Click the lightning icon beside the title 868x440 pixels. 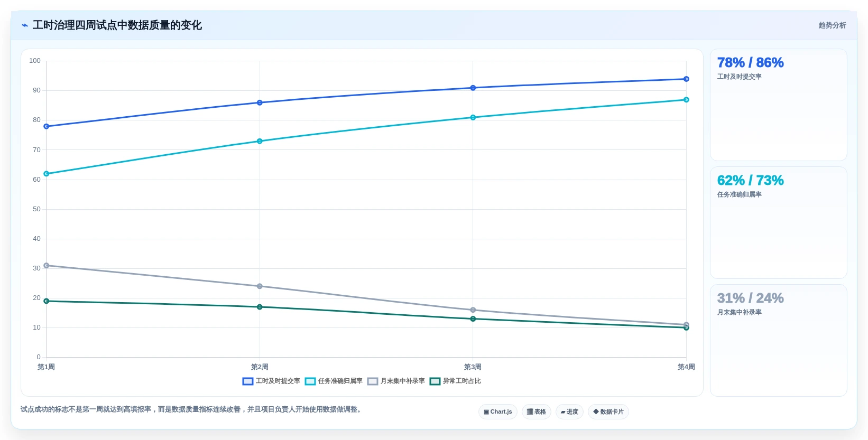24,25
